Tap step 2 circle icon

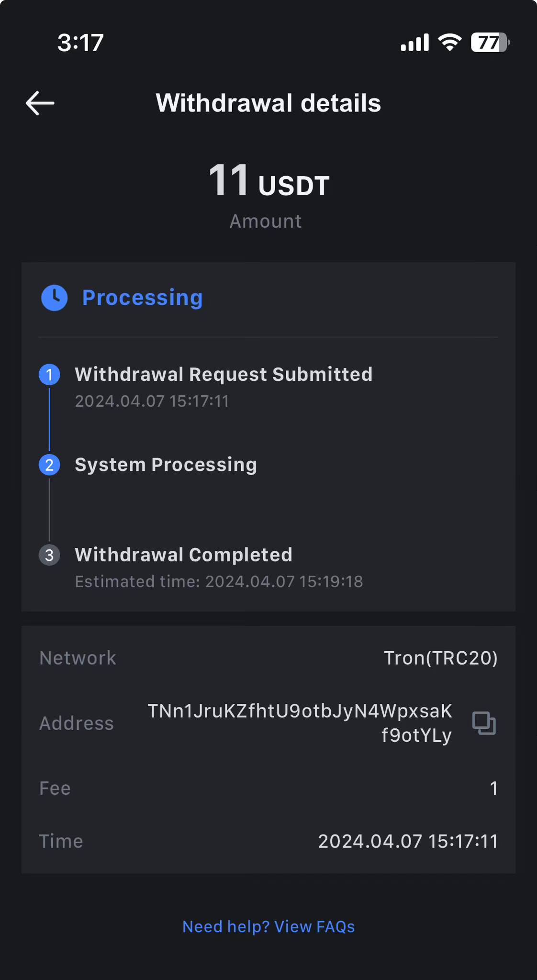coord(49,465)
